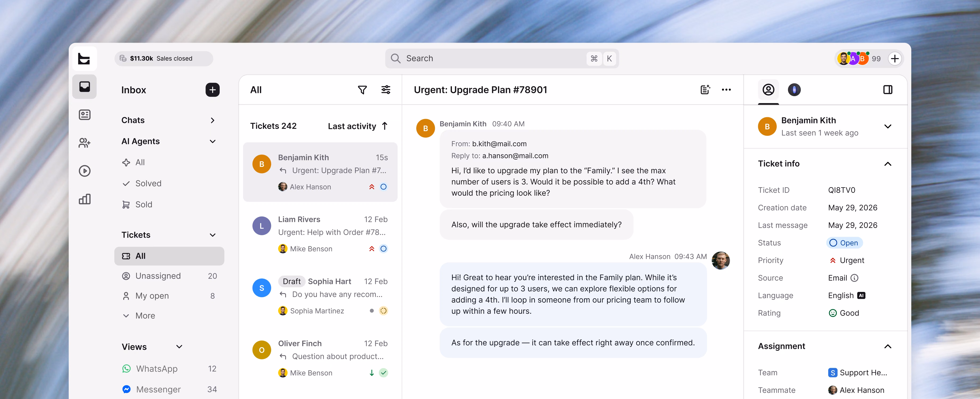
Task: Open the ticket filter funnel icon
Action: click(362, 90)
